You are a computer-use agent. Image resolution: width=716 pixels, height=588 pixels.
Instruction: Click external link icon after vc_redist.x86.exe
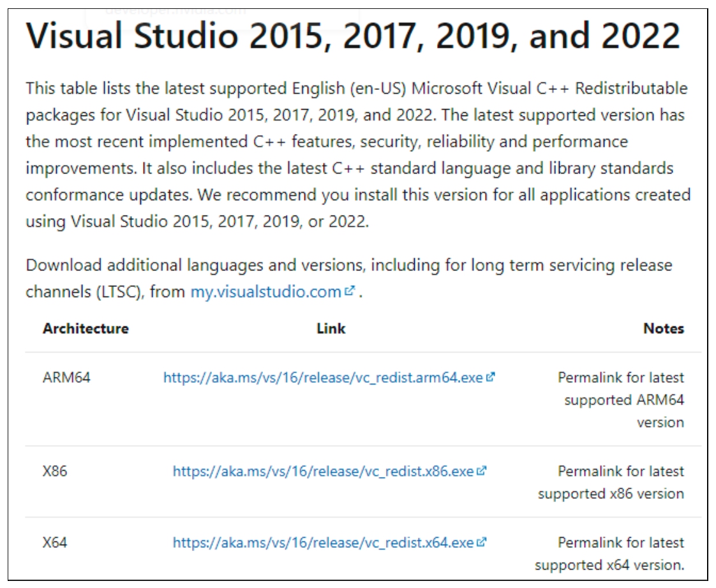point(482,471)
